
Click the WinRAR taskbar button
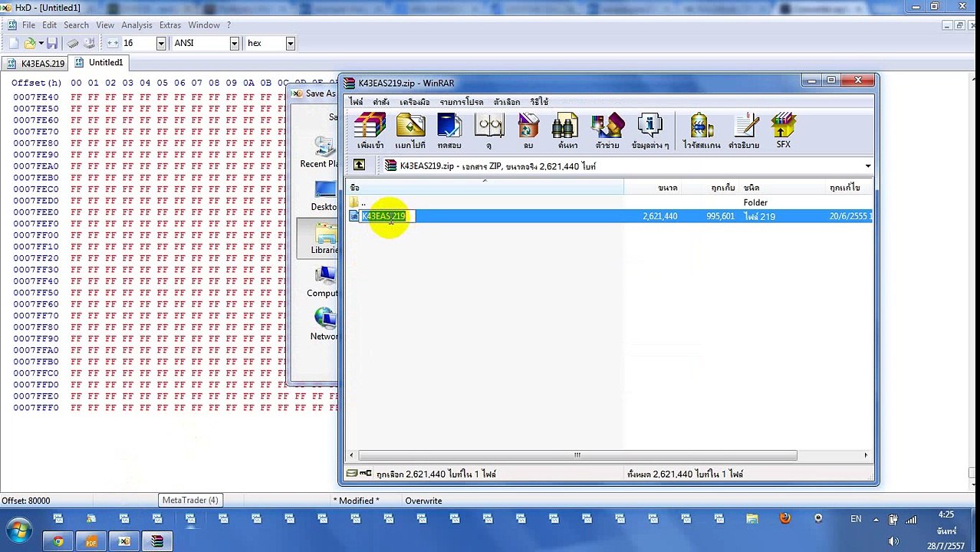point(157,541)
